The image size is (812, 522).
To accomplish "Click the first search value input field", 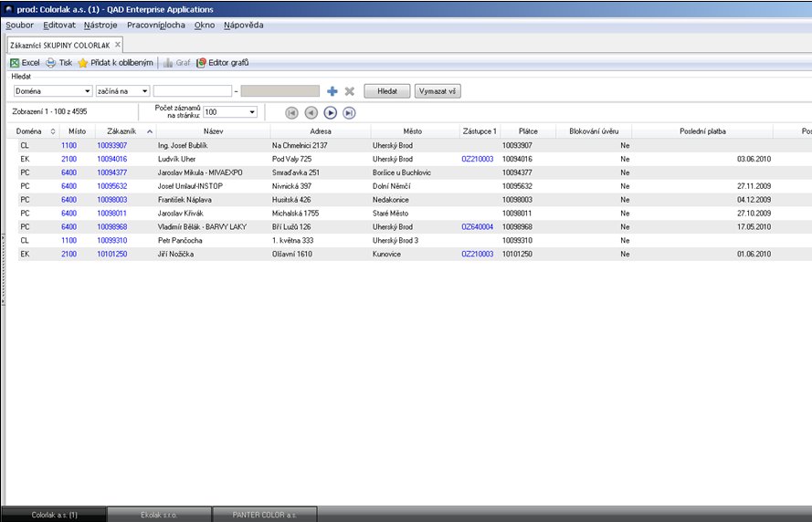I will click(x=193, y=91).
